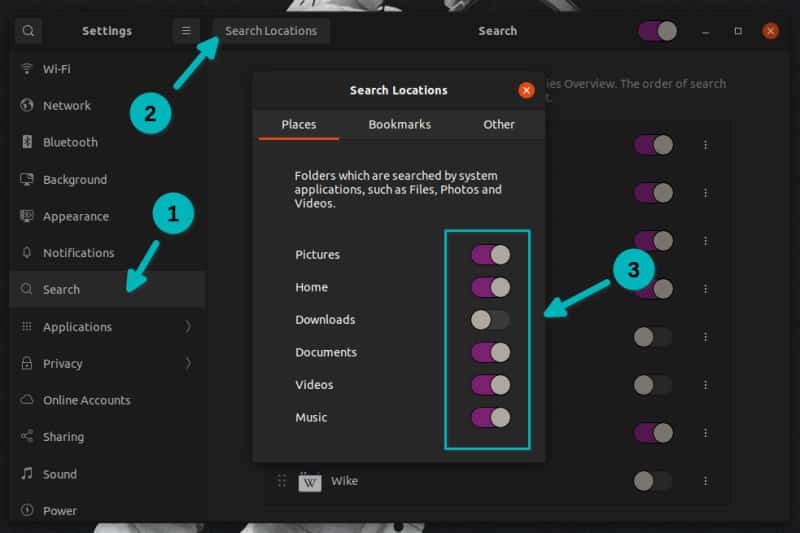This screenshot has height=533, width=800.
Task: Toggle the Wike search result switch
Action: pos(653,481)
